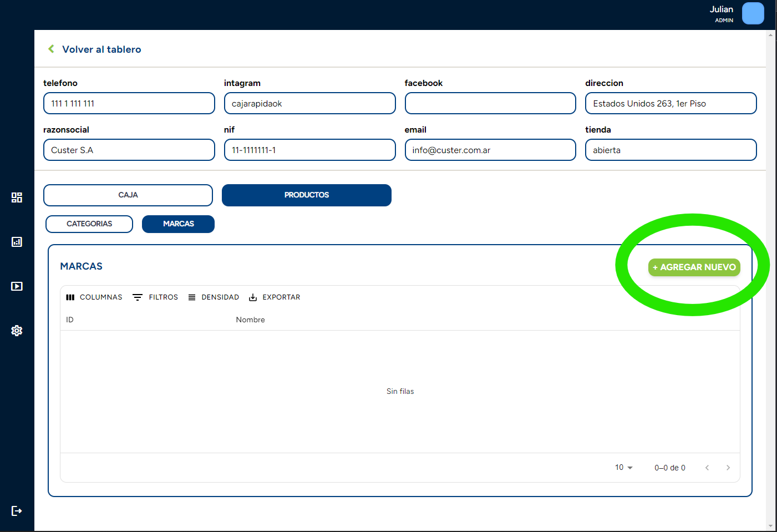Select the Densidad density icon

tap(192, 297)
